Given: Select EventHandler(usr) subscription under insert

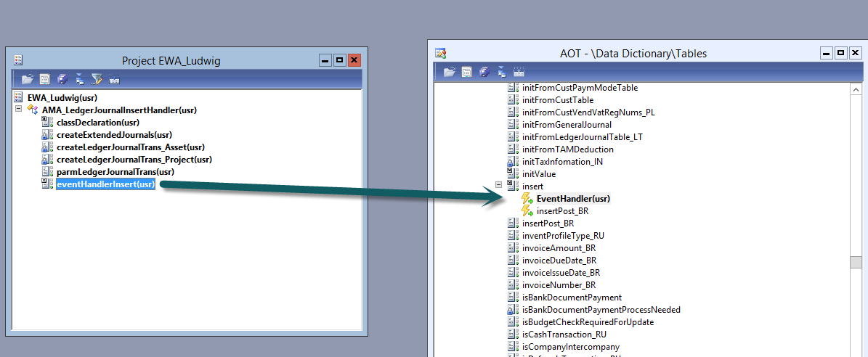Looking at the screenshot, I should pos(572,199).
